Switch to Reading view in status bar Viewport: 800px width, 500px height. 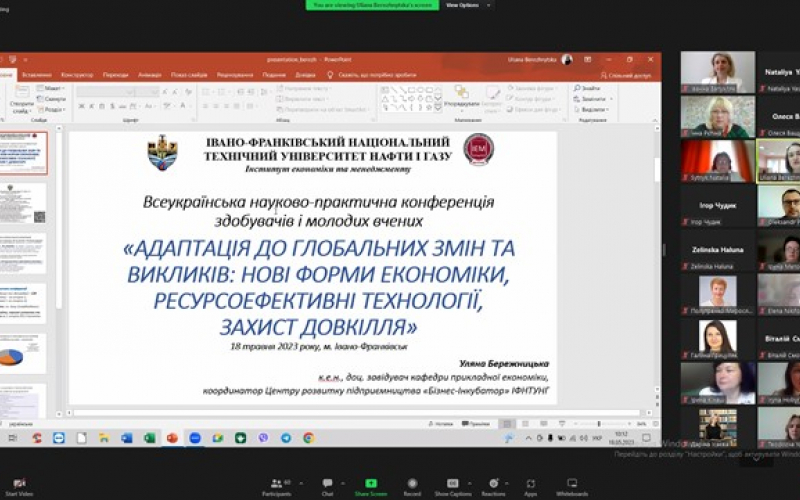pyautogui.click(x=544, y=424)
